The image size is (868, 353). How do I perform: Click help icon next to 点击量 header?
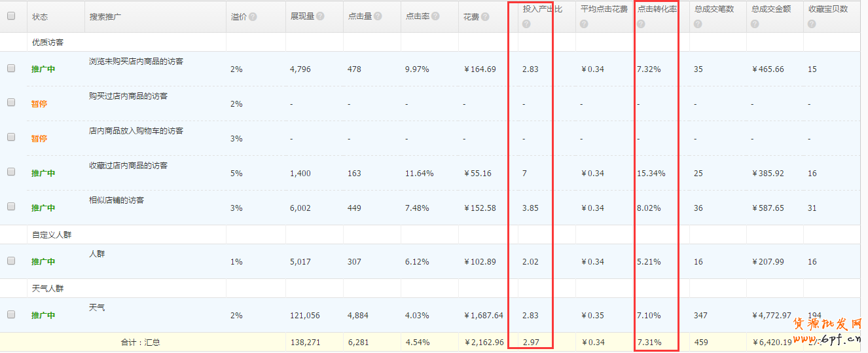pos(377,16)
